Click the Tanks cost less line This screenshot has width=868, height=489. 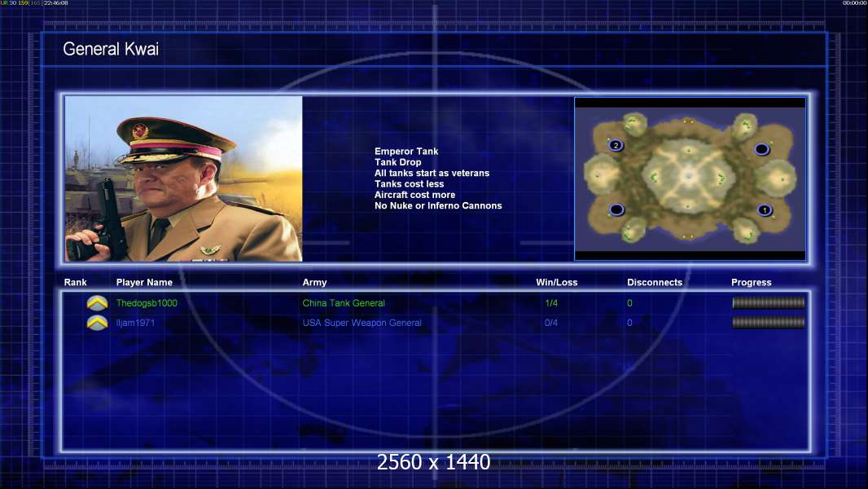click(x=409, y=184)
